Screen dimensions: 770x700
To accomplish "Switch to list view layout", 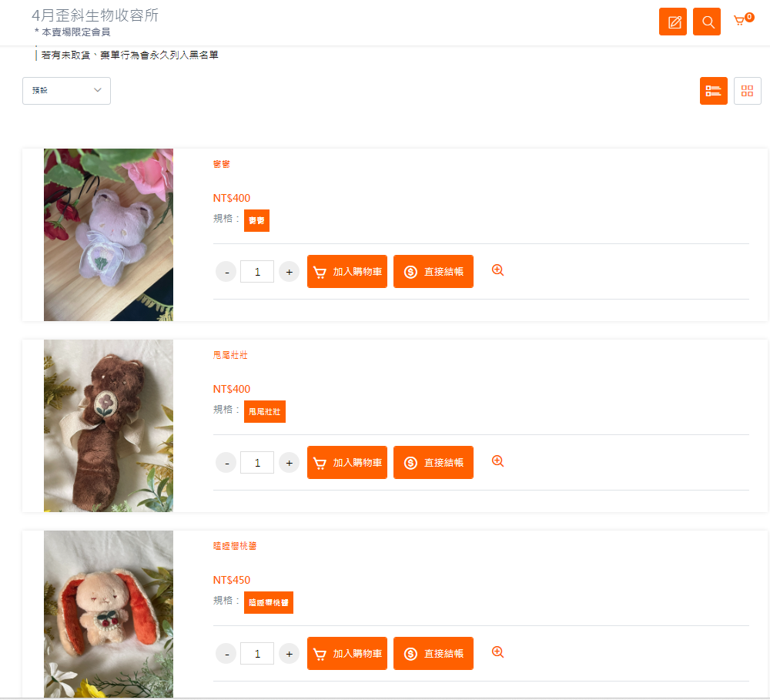I will click(713, 91).
